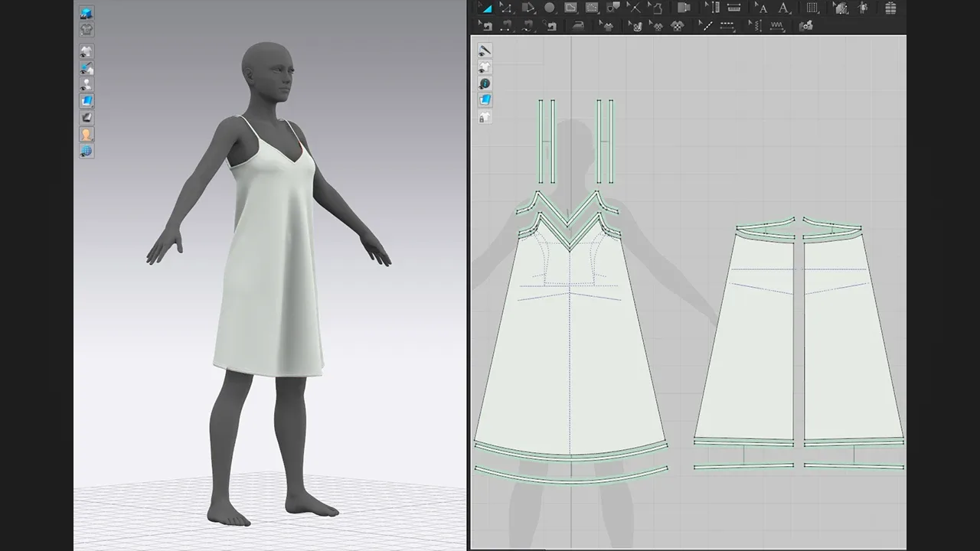The height and width of the screenshot is (551, 980).
Task: Toggle the Lock Pattern padlock shirt icon
Action: pyautogui.click(x=485, y=117)
